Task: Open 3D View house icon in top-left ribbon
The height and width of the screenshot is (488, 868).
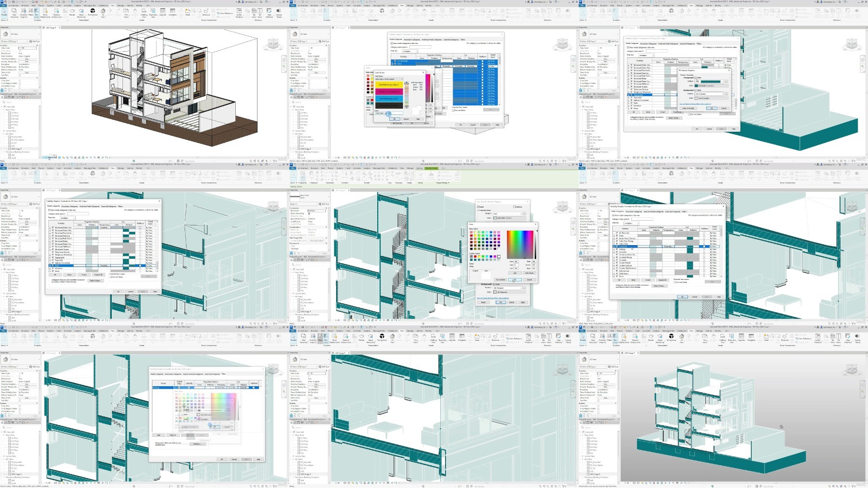Action: tap(103, 11)
